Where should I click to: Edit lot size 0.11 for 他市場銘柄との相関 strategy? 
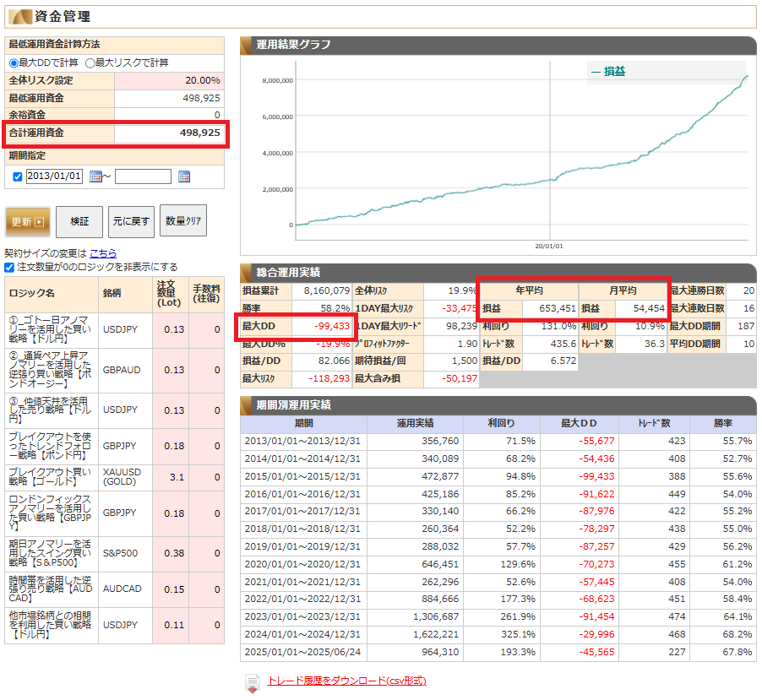[x=171, y=626]
